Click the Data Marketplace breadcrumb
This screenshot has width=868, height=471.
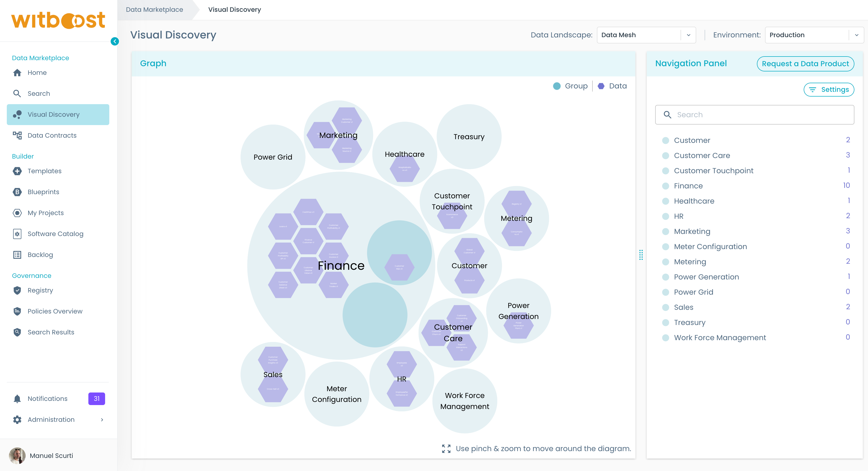coord(154,9)
